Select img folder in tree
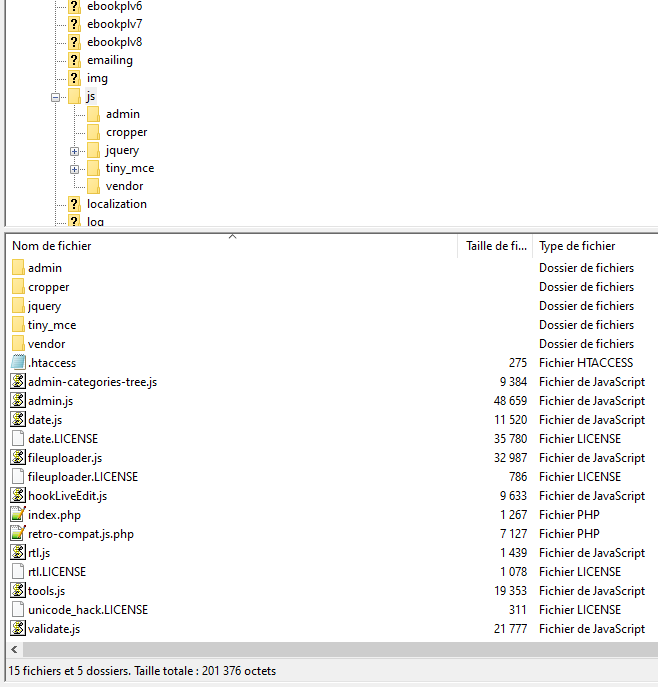Screen dimensions: 658x687 pyautogui.click(x=97, y=78)
